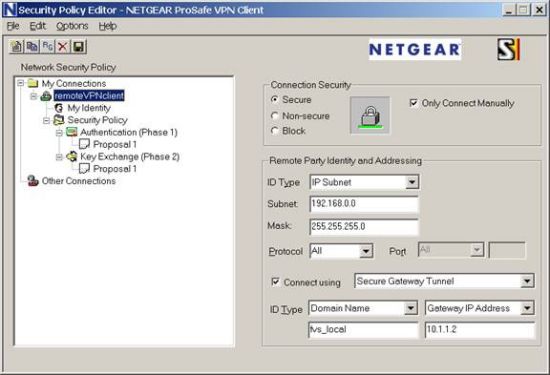Viewport: 550px width, 375px height.
Task: Select My Identity tree item
Action: 89,108
